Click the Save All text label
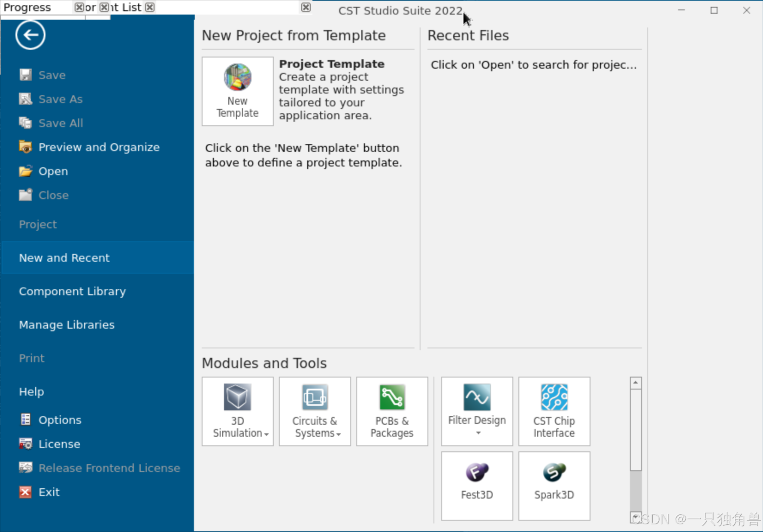The height and width of the screenshot is (532, 763). tap(61, 123)
